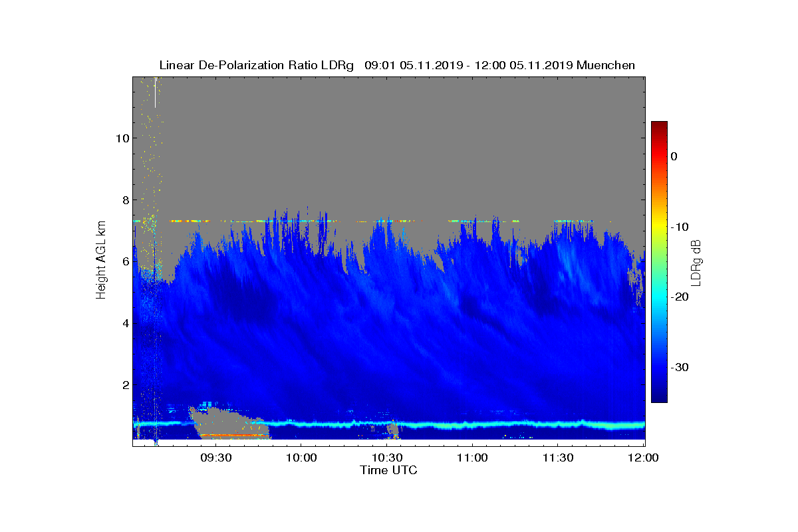Click the height tick label 4
Viewport: 798px width, 532px height.
click(x=124, y=324)
